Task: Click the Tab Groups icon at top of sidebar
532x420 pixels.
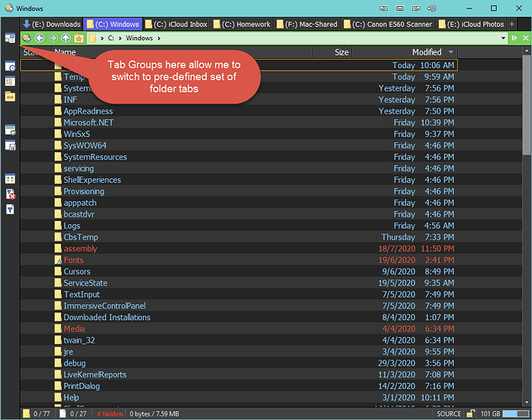Action: coord(10,38)
